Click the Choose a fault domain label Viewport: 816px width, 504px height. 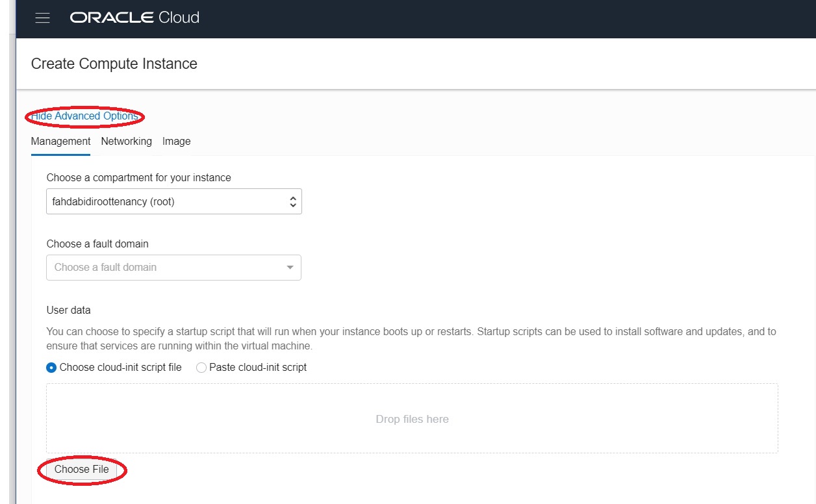97,244
